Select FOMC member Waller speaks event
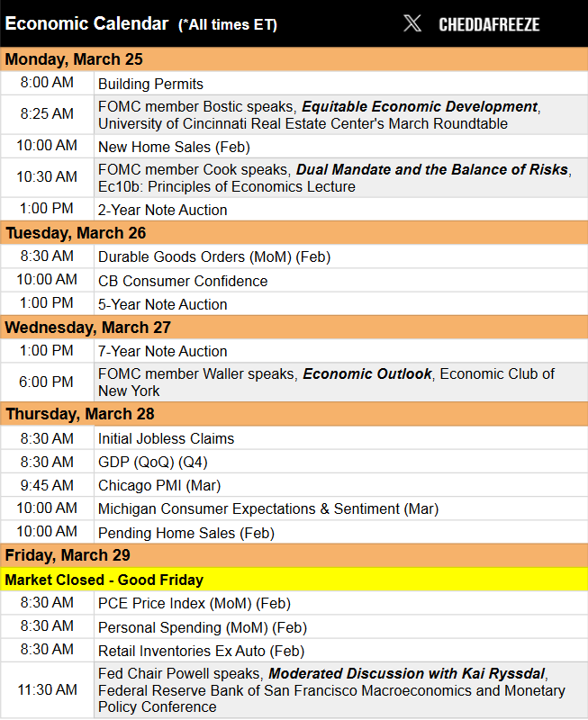 pyautogui.click(x=341, y=382)
